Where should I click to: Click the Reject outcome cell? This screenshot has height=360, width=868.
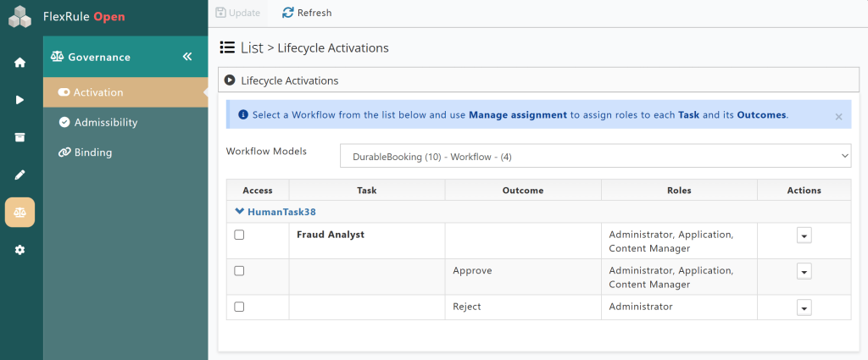[523, 307]
